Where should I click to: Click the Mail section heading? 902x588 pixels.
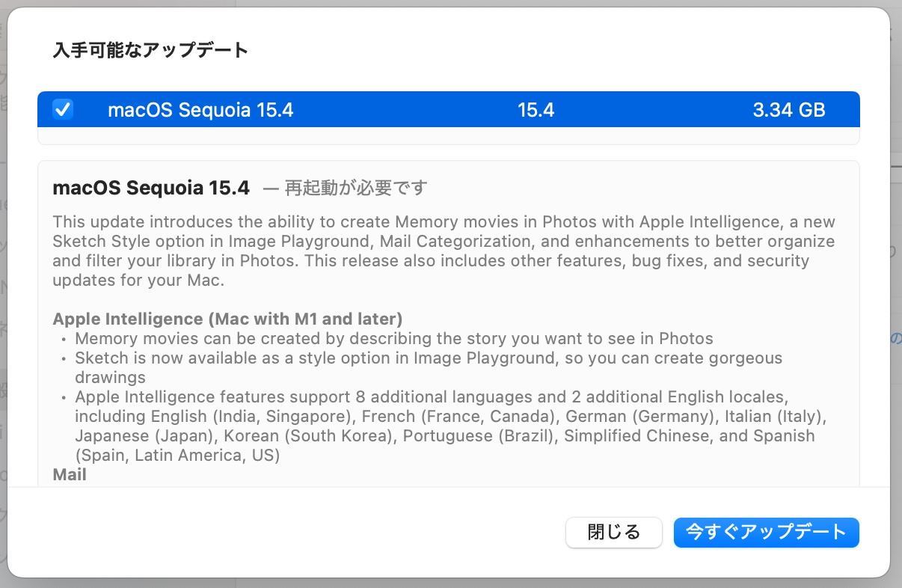click(70, 474)
